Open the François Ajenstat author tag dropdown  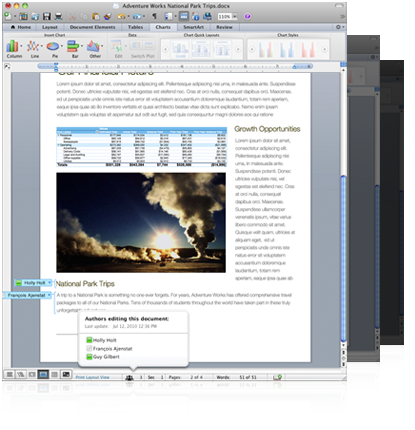49,295
